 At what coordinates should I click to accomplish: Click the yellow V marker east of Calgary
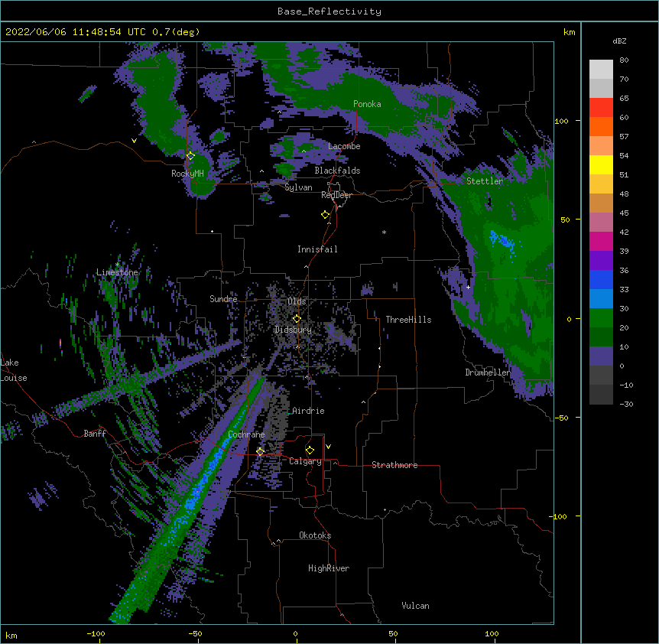click(328, 447)
